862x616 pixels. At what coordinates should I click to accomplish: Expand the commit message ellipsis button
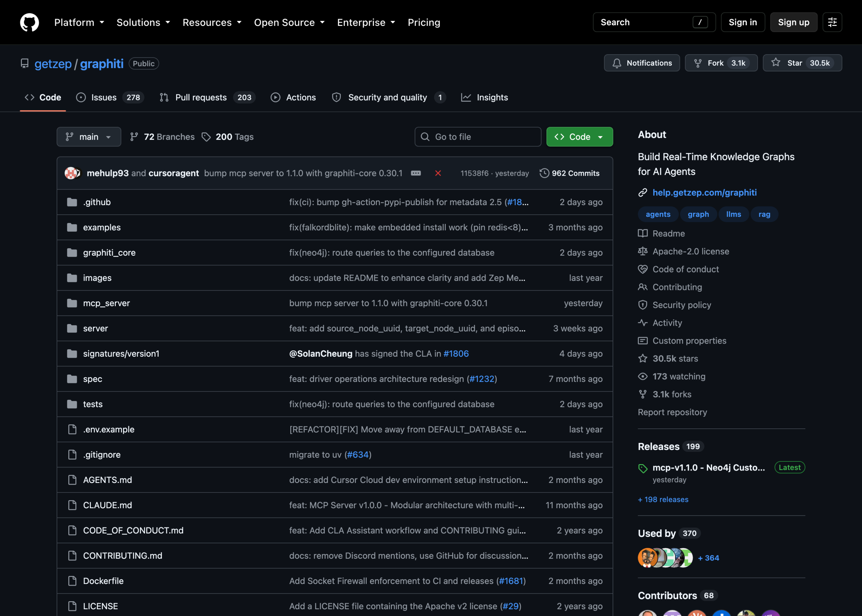416,173
